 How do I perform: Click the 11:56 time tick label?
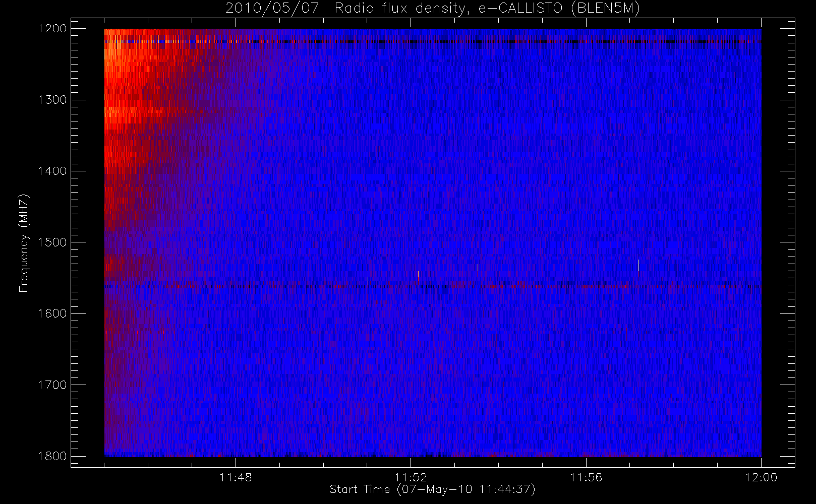pyautogui.click(x=586, y=477)
